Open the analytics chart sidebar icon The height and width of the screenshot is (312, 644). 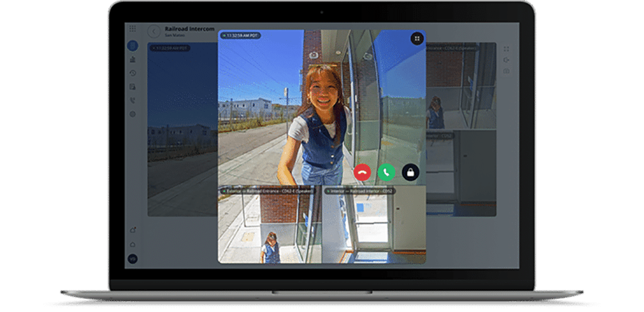click(x=132, y=60)
